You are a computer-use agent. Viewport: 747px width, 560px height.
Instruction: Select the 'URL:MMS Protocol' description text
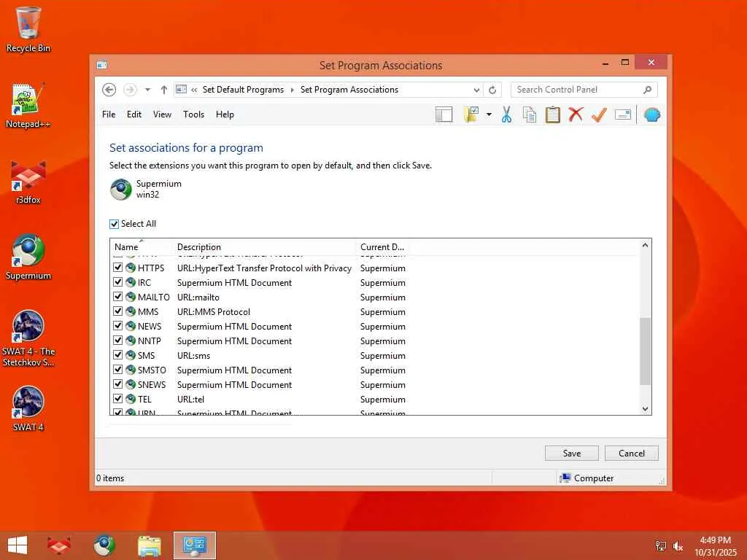214,312
